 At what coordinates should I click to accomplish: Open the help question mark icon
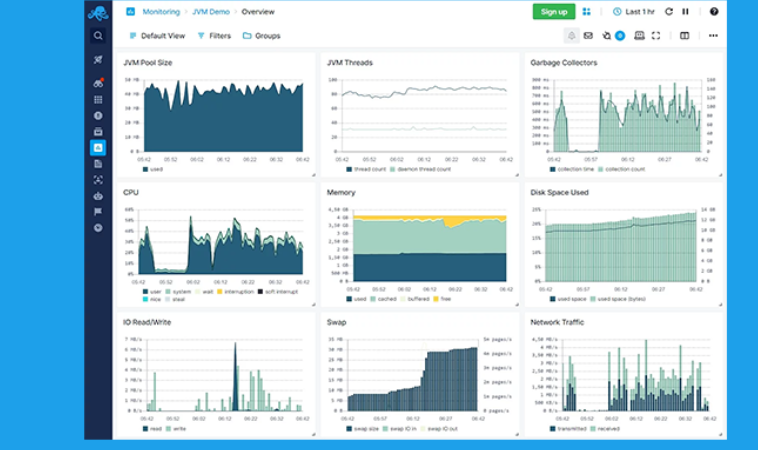[714, 12]
